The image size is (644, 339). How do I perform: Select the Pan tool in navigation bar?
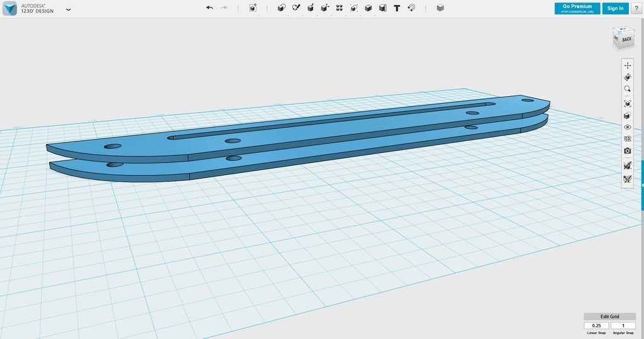(x=627, y=65)
